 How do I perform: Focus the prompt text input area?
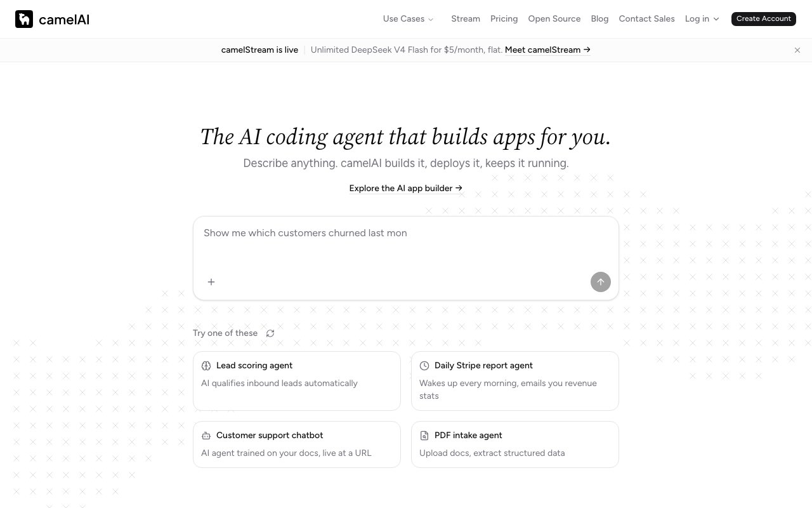click(406, 244)
